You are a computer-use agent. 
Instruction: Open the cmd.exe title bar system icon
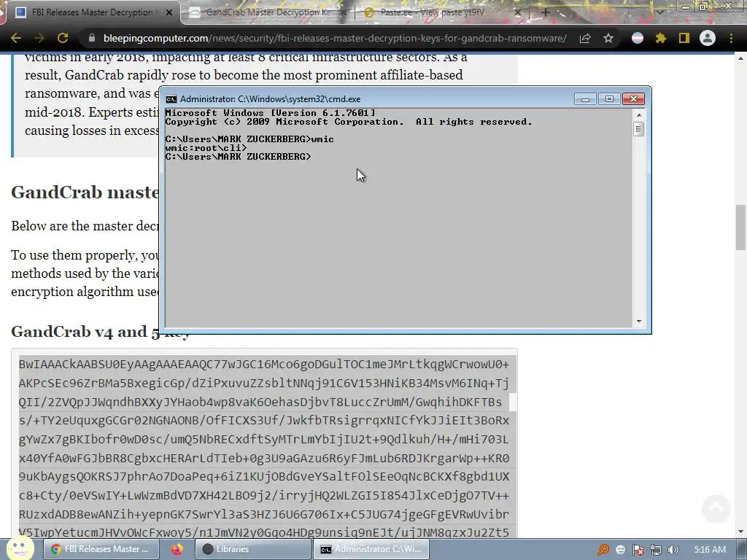pyautogui.click(x=171, y=99)
